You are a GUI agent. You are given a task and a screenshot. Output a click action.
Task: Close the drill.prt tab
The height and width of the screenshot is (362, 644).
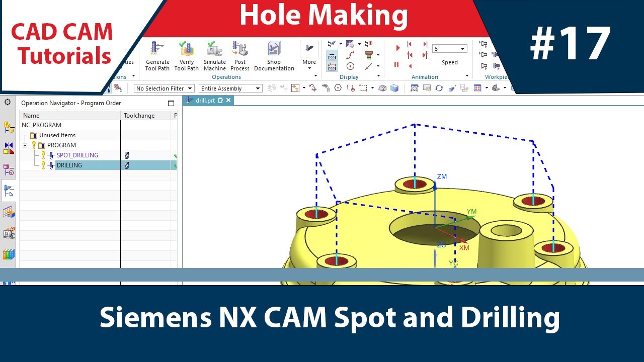click(228, 101)
